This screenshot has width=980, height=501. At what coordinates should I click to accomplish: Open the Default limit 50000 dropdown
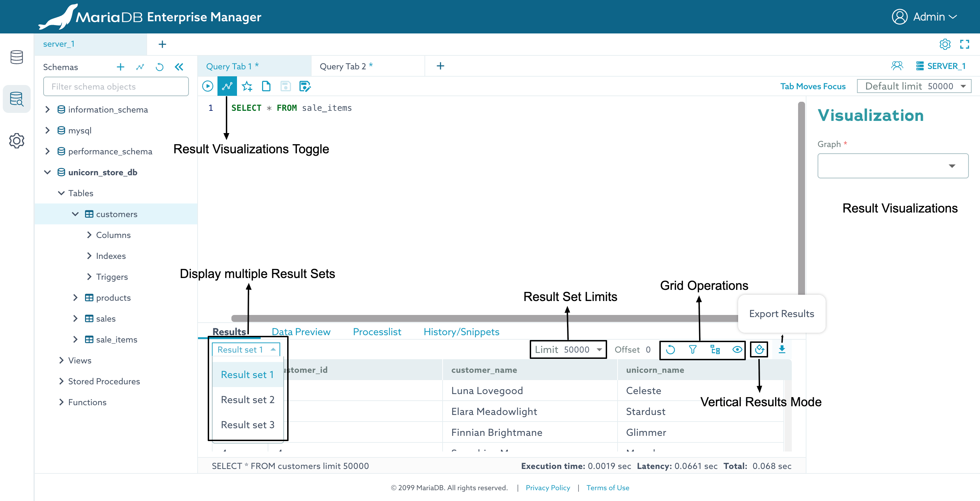coord(914,86)
